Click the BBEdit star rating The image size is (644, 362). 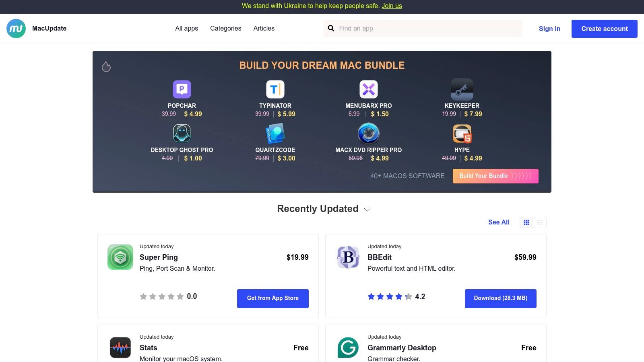tap(390, 297)
